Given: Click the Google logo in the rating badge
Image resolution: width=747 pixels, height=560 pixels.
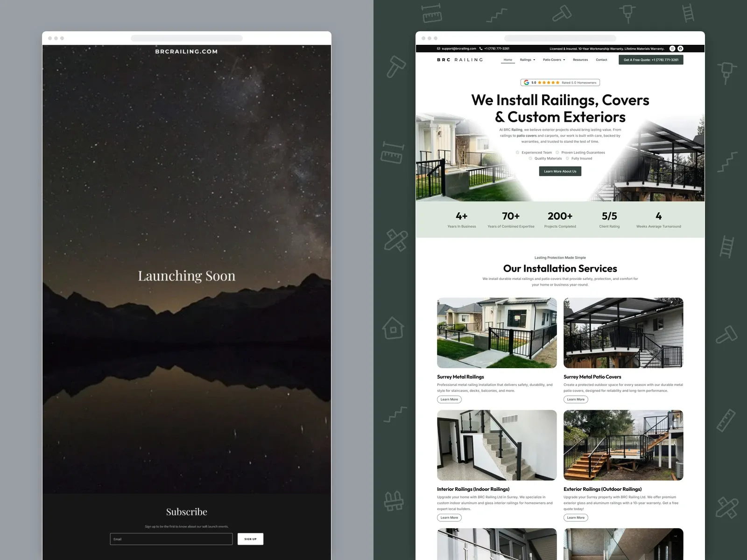Looking at the screenshot, I should (527, 83).
